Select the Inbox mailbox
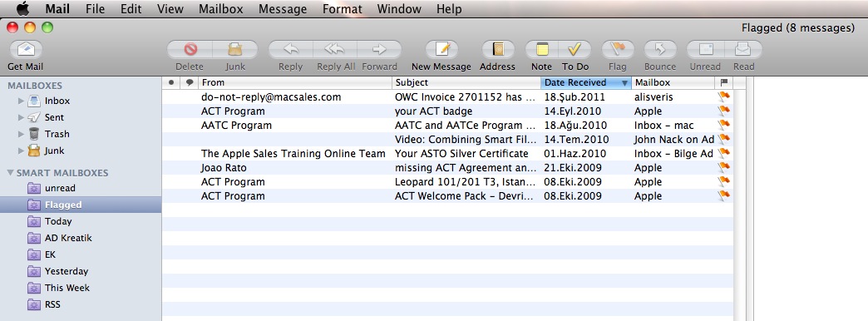The height and width of the screenshot is (321, 868). point(57,101)
